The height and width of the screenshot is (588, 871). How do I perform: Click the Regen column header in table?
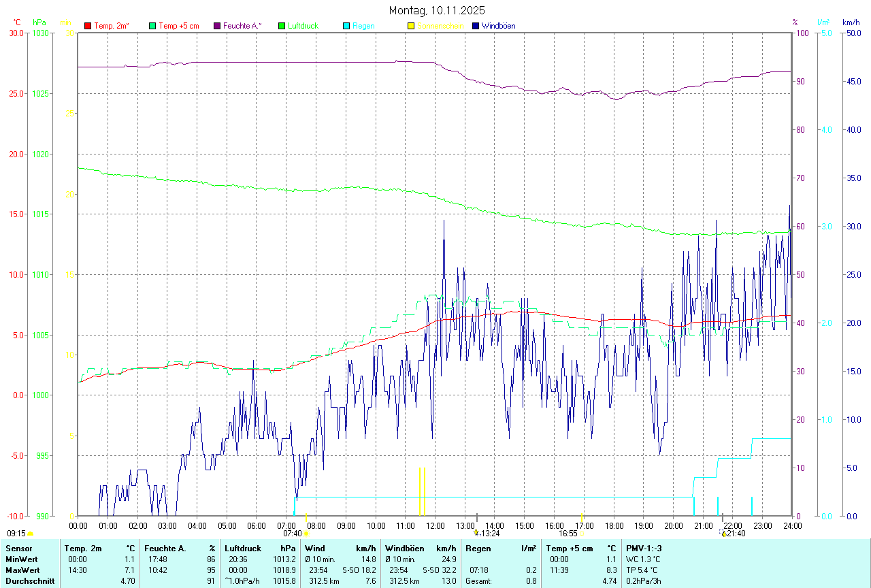coord(478,548)
